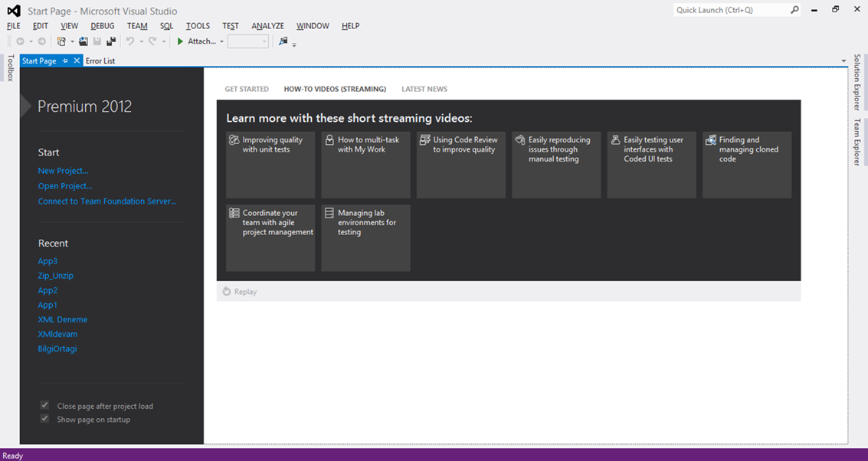The height and width of the screenshot is (461, 868).
Task: Click the My Work video tile icon
Action: (x=329, y=141)
